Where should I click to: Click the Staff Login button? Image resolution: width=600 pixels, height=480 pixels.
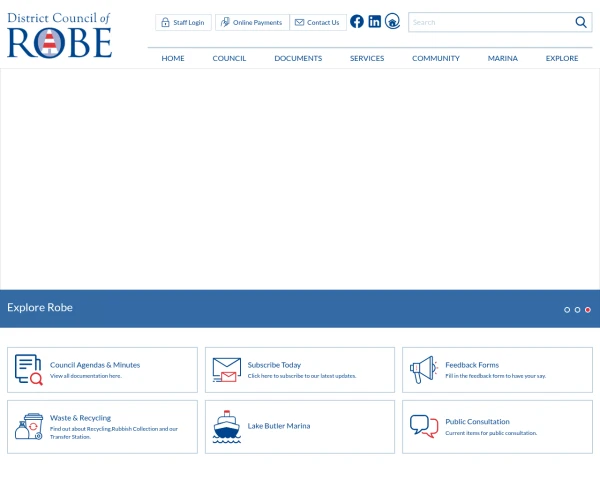click(183, 23)
